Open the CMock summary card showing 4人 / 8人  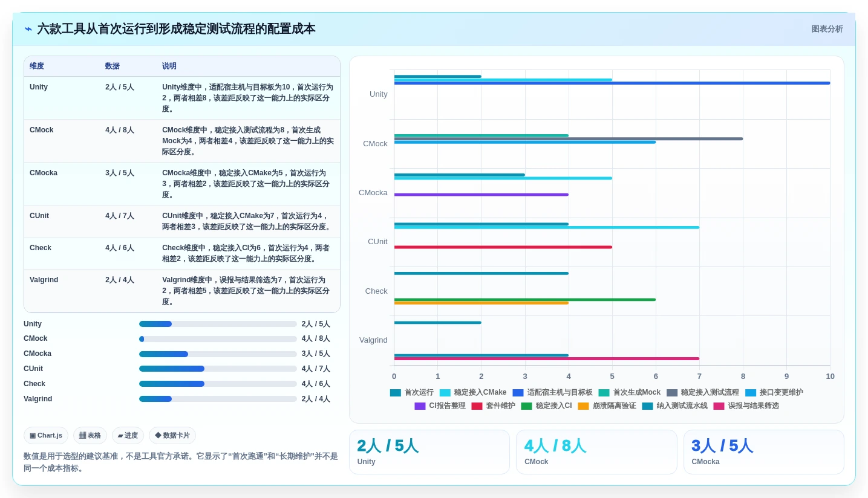pyautogui.click(x=596, y=452)
